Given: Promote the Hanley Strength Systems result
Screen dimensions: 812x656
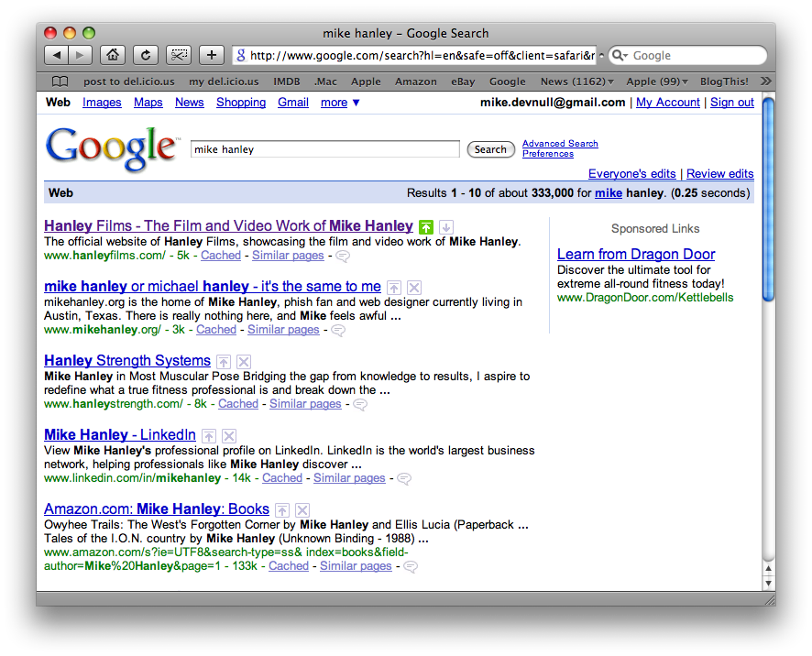Looking at the screenshot, I should (x=224, y=361).
